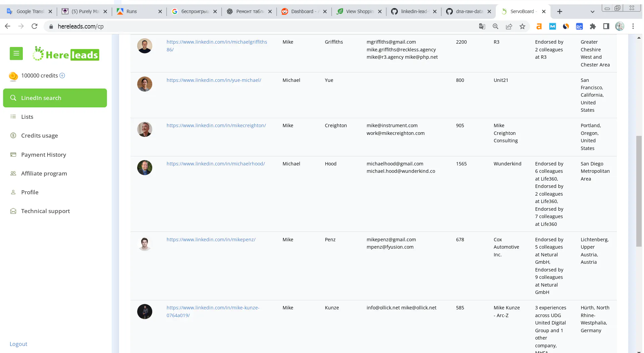The image size is (644, 353).
Task: Open the michaelrhood LinkedIn profile link
Action: pos(216,164)
